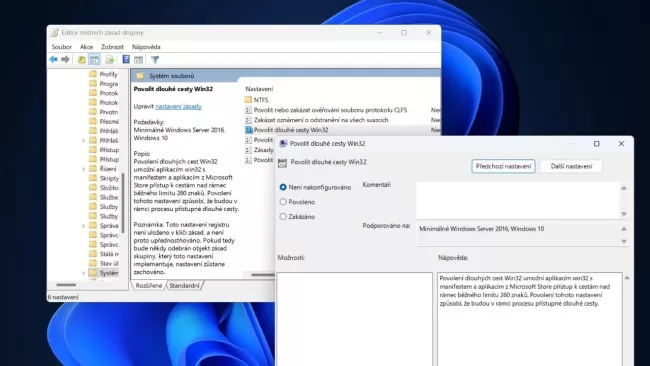Click comment box scroll-up arrow

pyautogui.click(x=624, y=188)
